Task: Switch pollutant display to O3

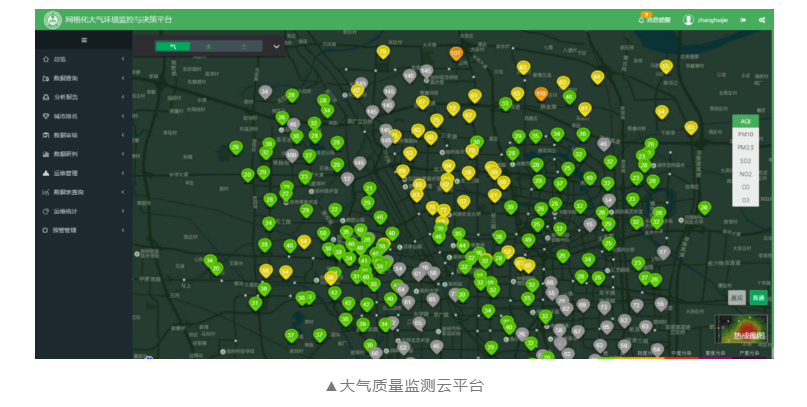Action: point(745,200)
